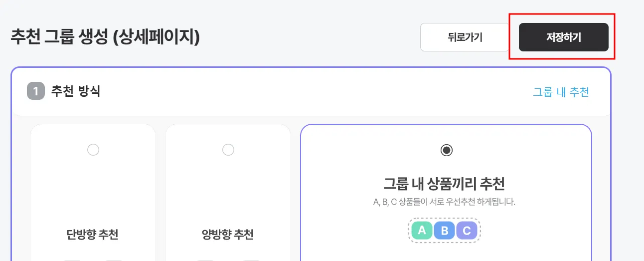The width and height of the screenshot is (644, 261).
Task: Click the purple C product badge
Action: pos(467,230)
